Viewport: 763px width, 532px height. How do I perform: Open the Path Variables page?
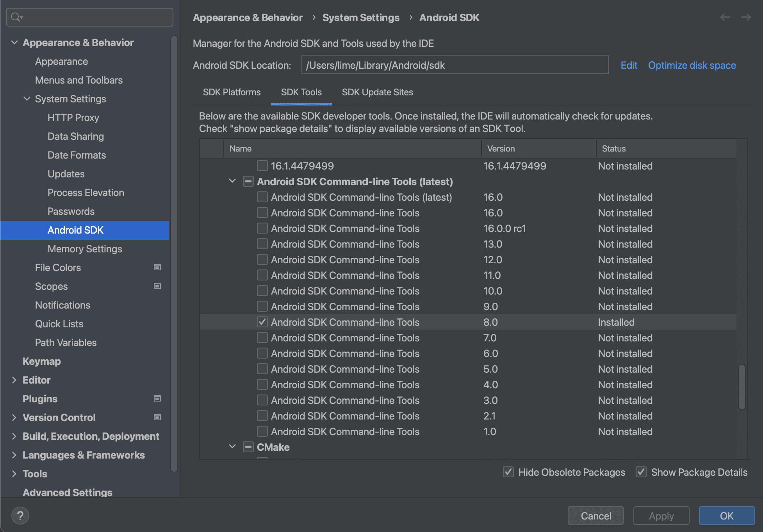pos(66,343)
